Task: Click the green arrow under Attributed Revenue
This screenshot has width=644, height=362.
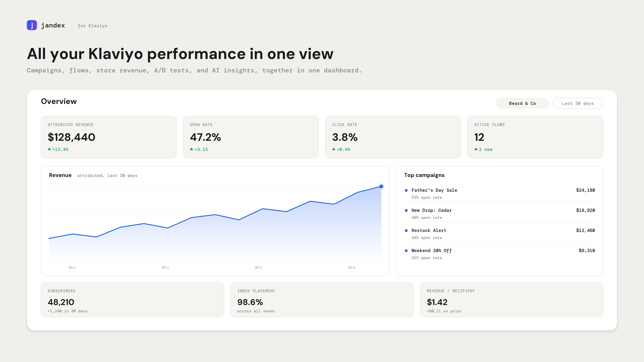Action: click(x=49, y=149)
